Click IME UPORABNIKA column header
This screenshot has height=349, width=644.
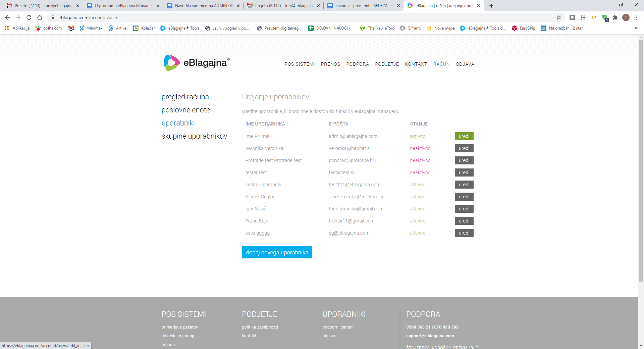pos(265,124)
